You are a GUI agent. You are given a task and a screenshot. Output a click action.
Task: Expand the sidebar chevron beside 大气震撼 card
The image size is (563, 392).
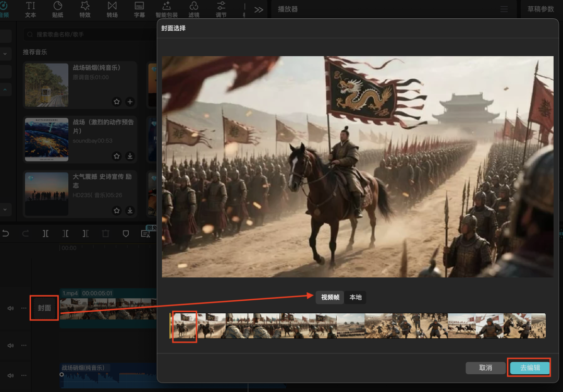coord(5,209)
